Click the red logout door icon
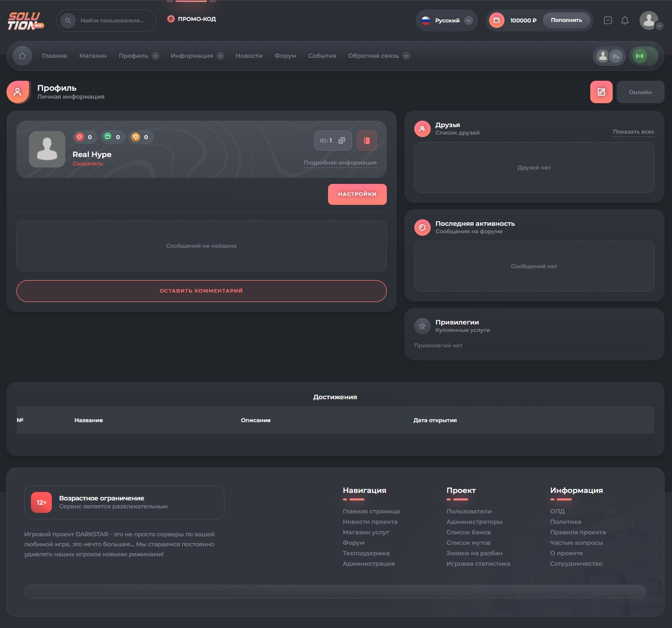 (366, 141)
